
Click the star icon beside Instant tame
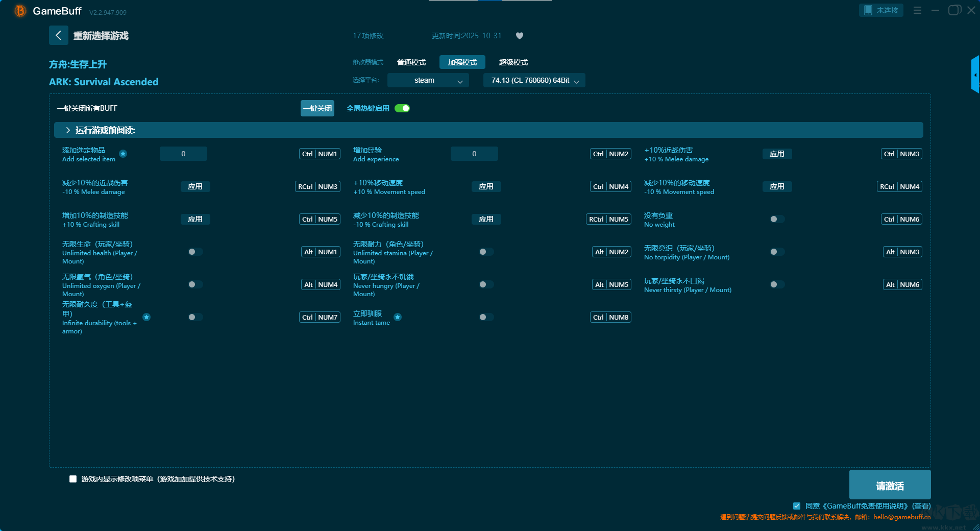tap(398, 317)
